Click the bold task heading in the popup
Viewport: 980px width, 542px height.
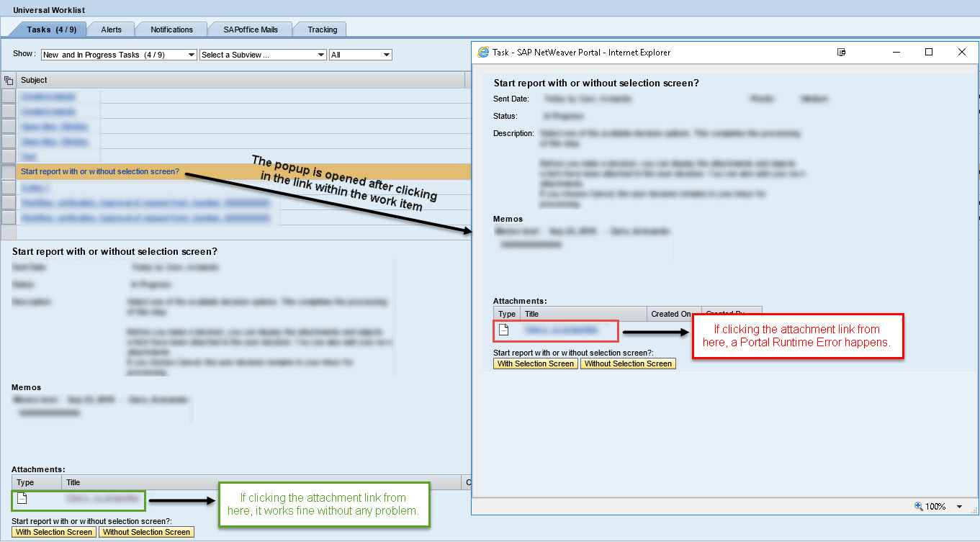point(596,83)
